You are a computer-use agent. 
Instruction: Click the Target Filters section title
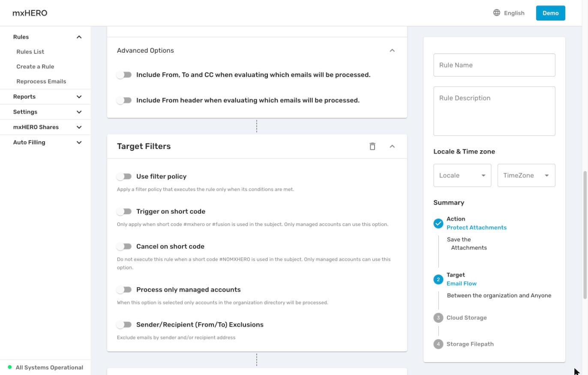click(x=144, y=146)
